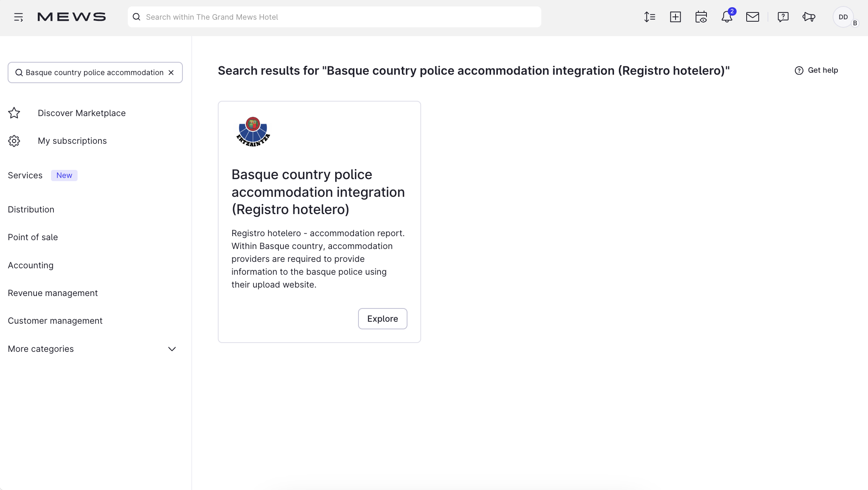
Task: Select the Distribution category
Action: 31,209
